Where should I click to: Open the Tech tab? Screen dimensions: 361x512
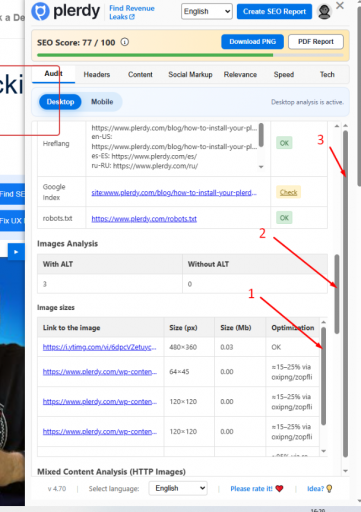(327, 74)
